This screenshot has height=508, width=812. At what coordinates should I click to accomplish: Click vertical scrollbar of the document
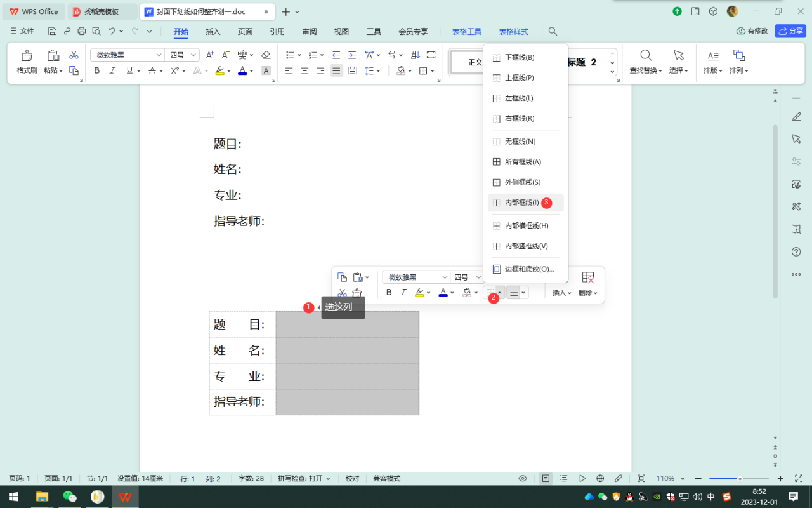pyautogui.click(x=775, y=211)
